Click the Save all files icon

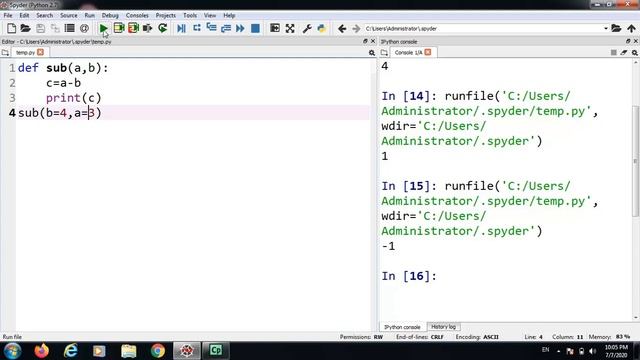(55, 28)
